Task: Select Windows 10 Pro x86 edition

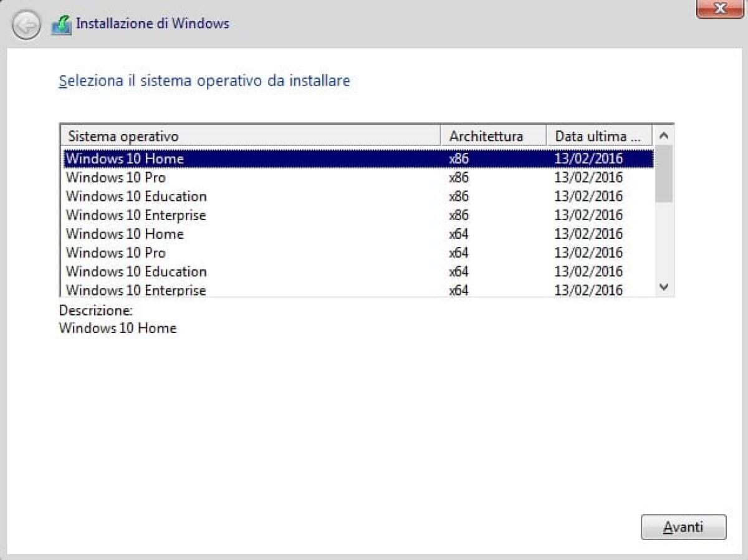Action: tap(187, 178)
